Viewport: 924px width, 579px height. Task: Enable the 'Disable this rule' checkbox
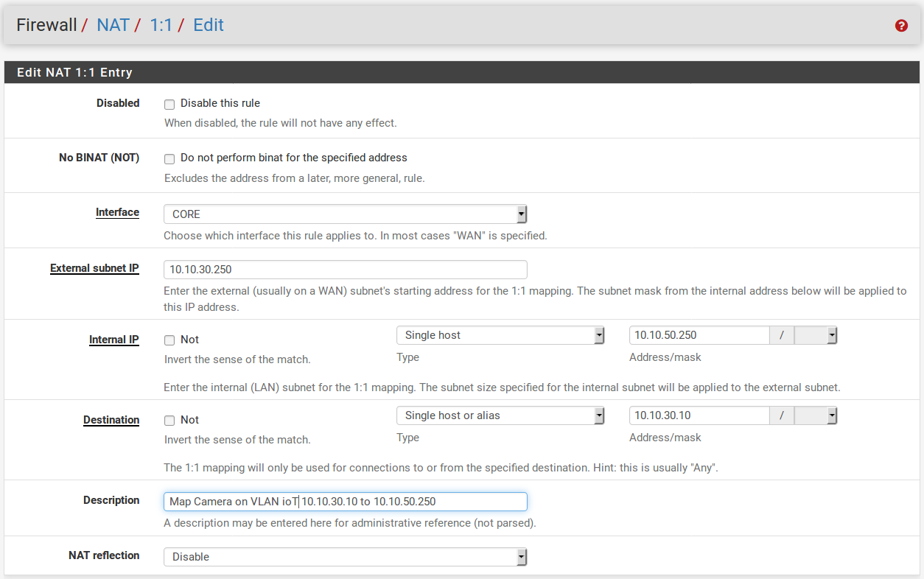point(169,105)
